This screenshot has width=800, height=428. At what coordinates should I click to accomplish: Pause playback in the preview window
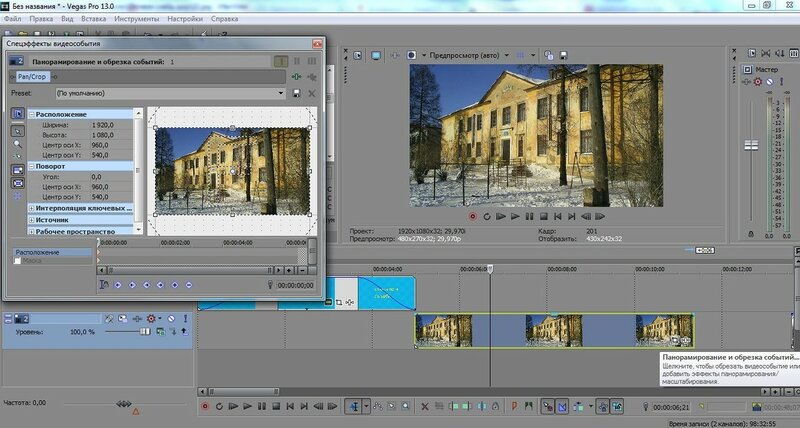(x=529, y=216)
